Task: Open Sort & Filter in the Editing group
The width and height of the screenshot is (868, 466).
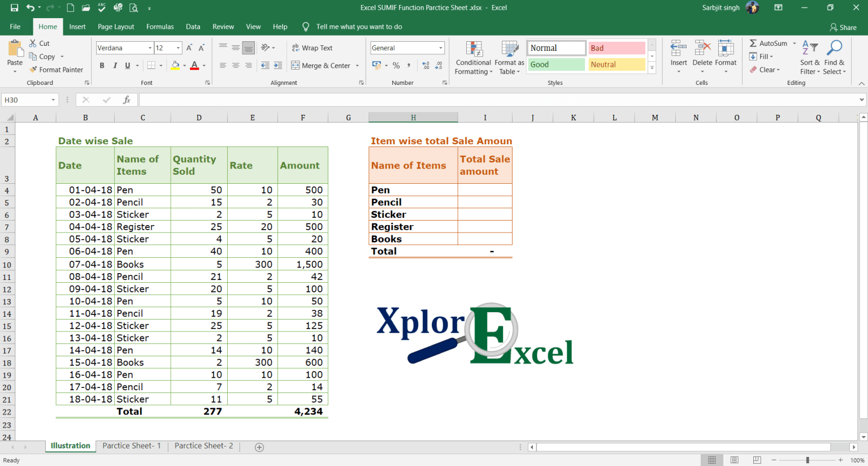Action: point(809,57)
